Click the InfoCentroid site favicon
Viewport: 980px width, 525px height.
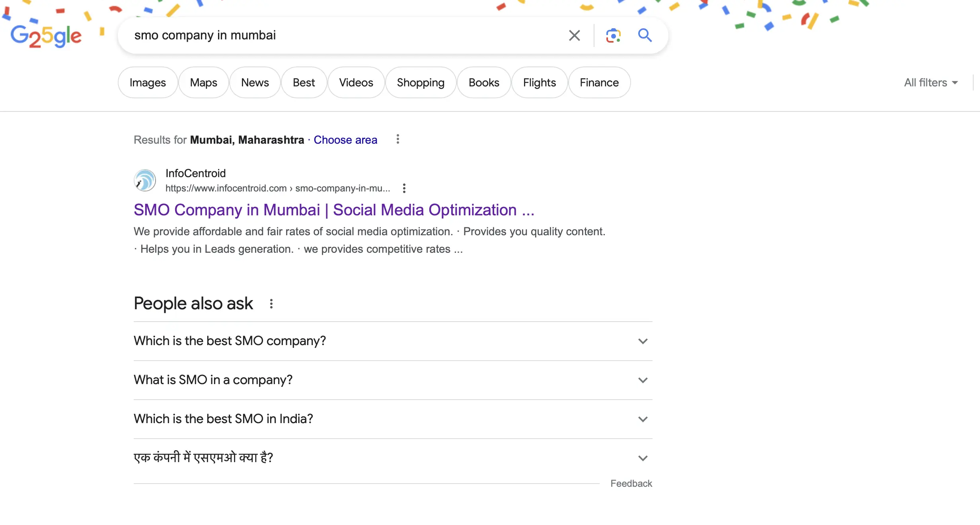[145, 181]
